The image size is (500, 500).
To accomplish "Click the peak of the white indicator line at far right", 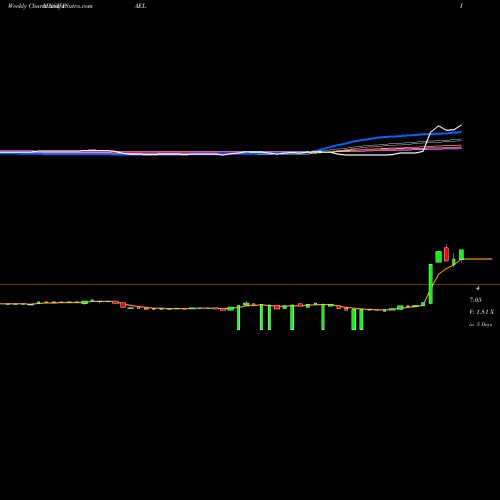I will [x=461, y=125].
